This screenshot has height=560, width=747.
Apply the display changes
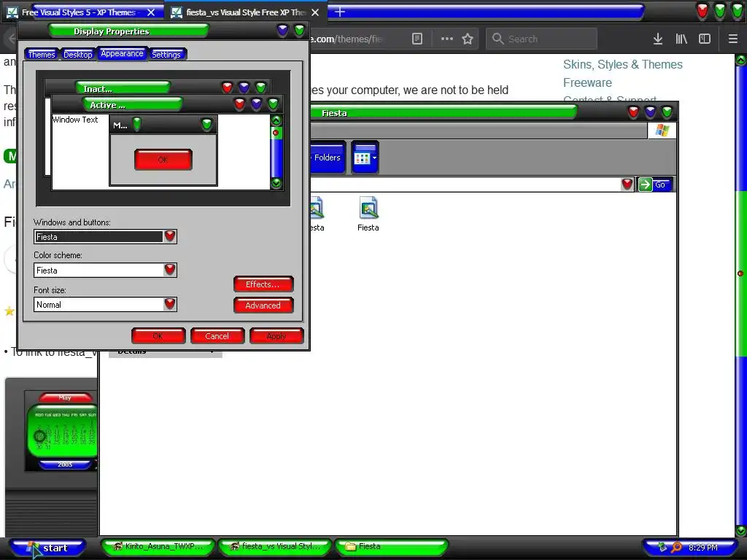[276, 335]
